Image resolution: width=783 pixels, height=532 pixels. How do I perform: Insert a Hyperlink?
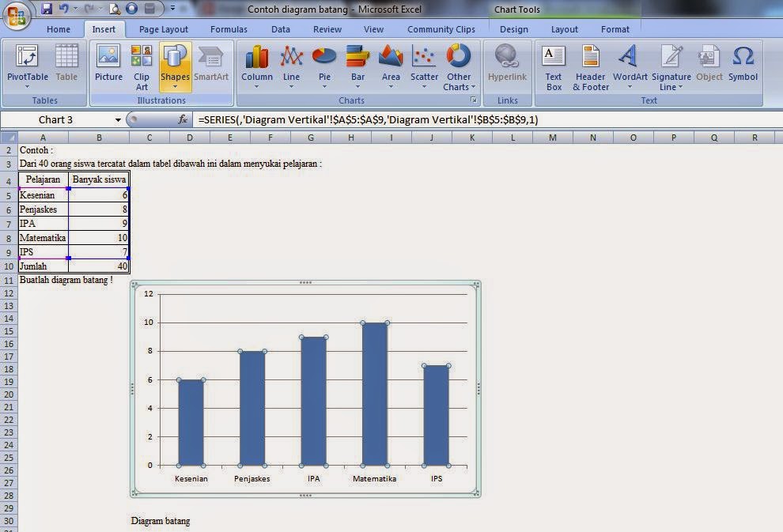tap(507, 63)
